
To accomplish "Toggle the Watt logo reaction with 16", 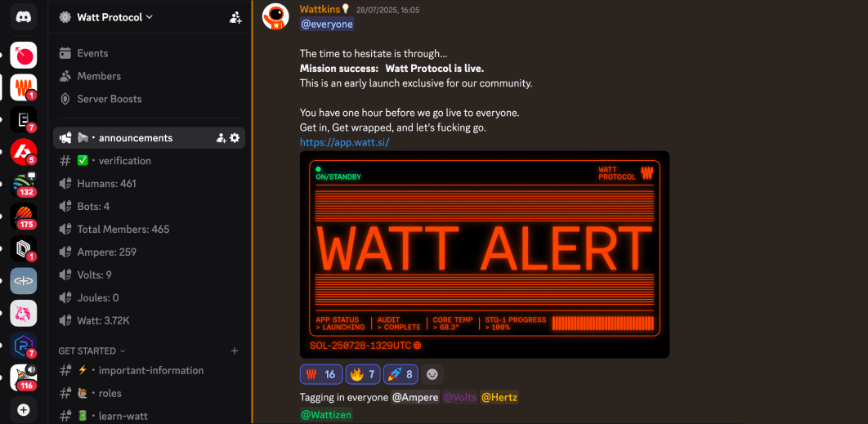I will click(x=321, y=375).
